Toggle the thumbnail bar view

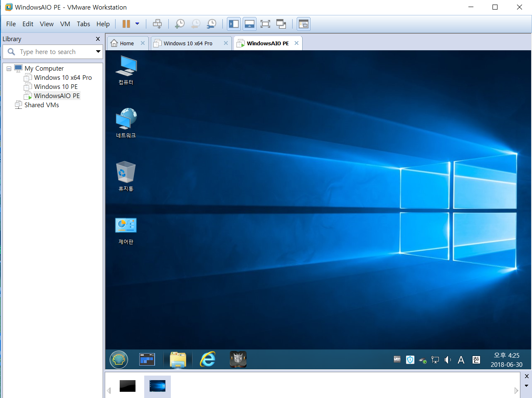click(249, 24)
